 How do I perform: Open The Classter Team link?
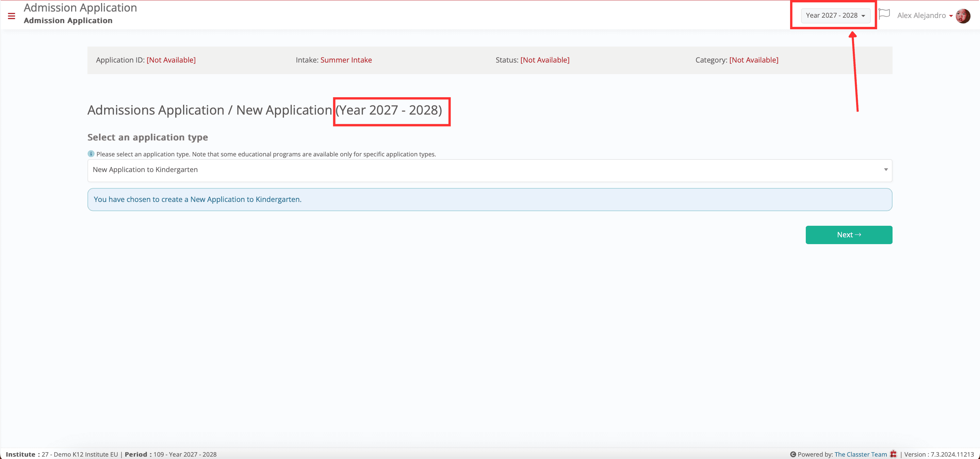pyautogui.click(x=861, y=454)
